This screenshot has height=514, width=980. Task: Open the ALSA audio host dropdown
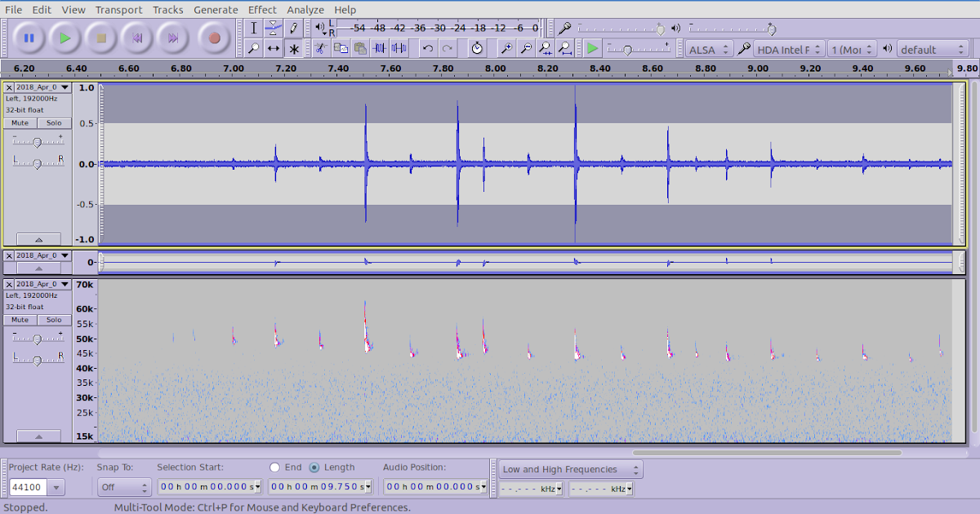click(708, 49)
